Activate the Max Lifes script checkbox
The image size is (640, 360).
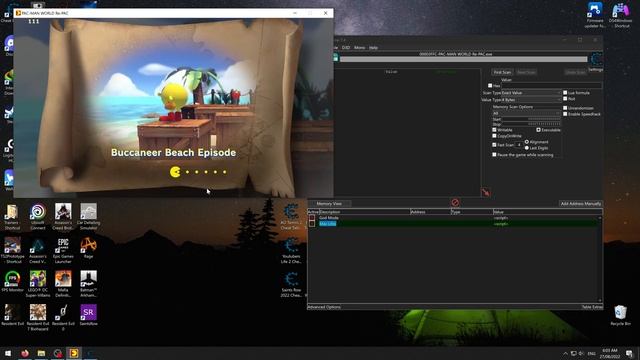tap(312, 224)
